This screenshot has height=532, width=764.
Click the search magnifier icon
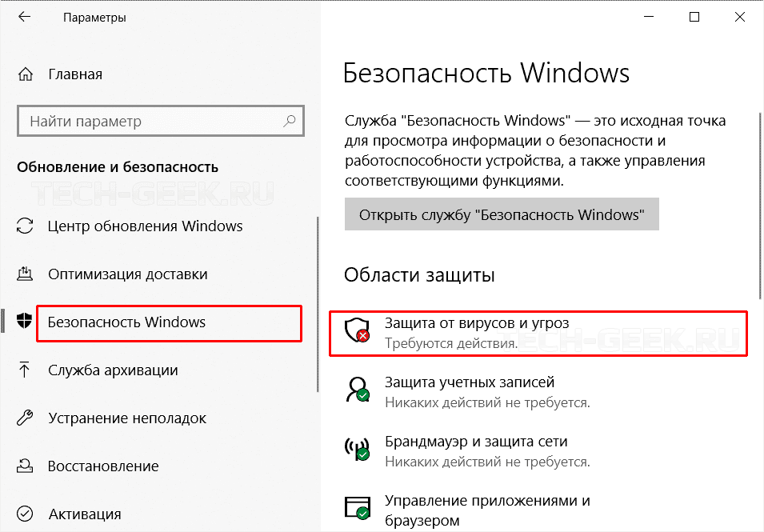pos(289,122)
